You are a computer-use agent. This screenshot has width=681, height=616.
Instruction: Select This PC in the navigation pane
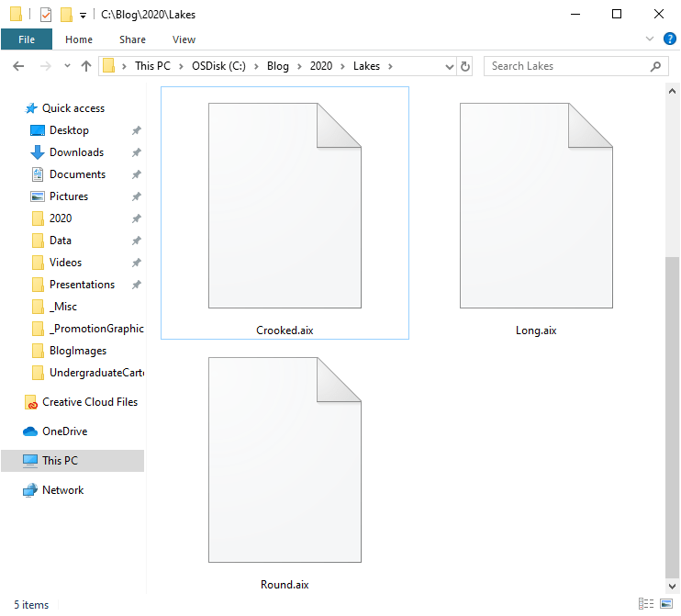tap(73, 461)
